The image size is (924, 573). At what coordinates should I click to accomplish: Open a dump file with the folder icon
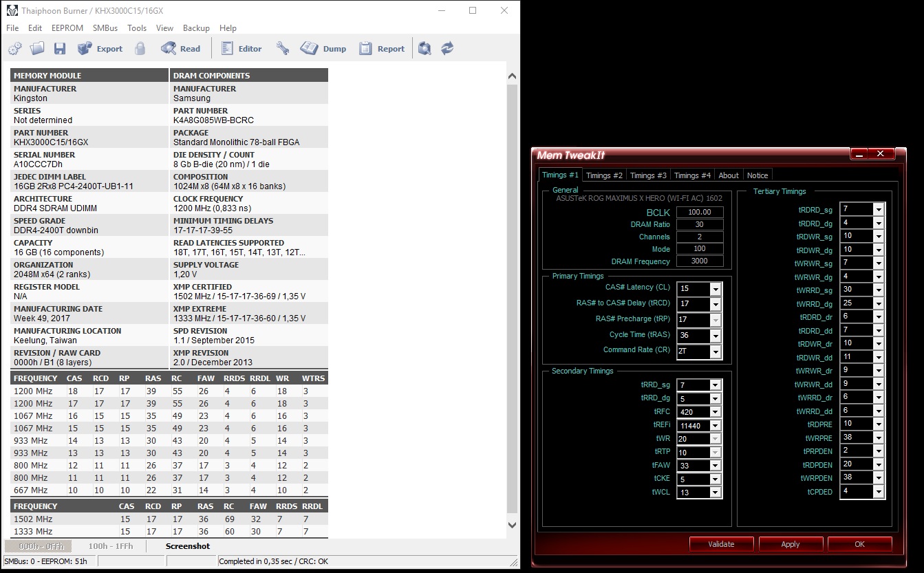click(x=37, y=48)
